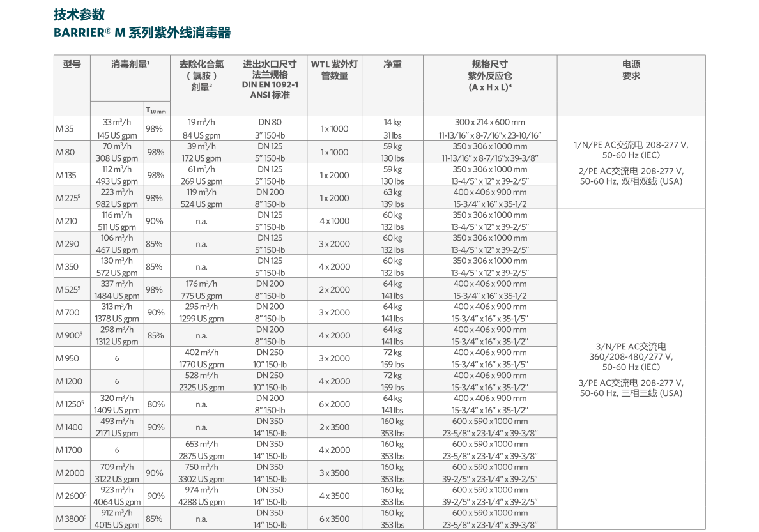
Task: Click the 技术参数 page heading
Action: point(79,14)
